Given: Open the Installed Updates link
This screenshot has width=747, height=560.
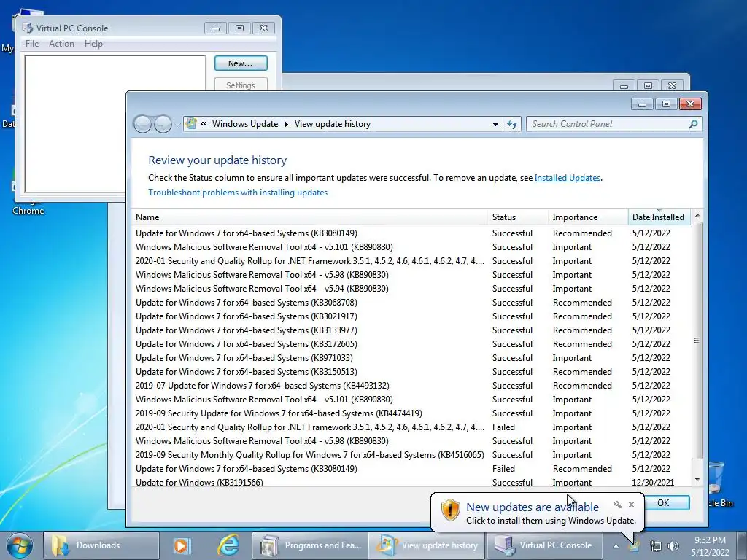Looking at the screenshot, I should (567, 178).
